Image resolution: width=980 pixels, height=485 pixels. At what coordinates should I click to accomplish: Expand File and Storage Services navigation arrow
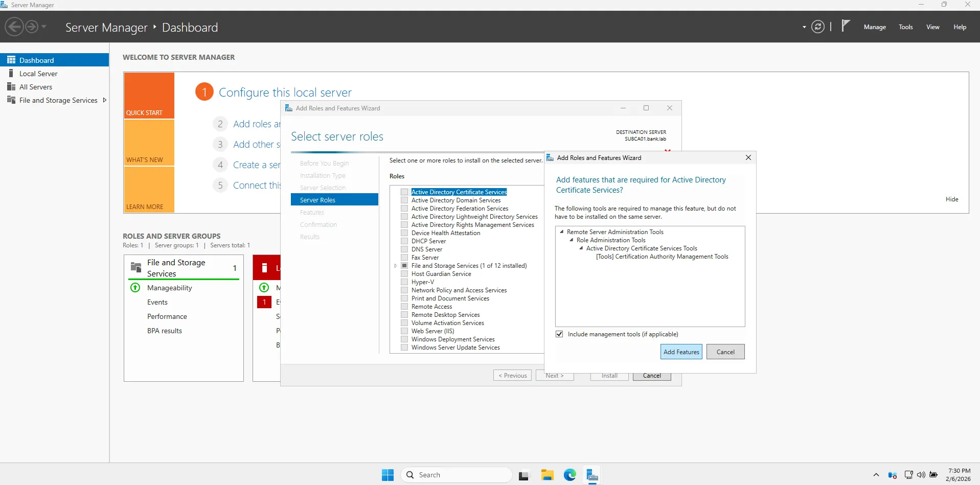click(x=105, y=100)
